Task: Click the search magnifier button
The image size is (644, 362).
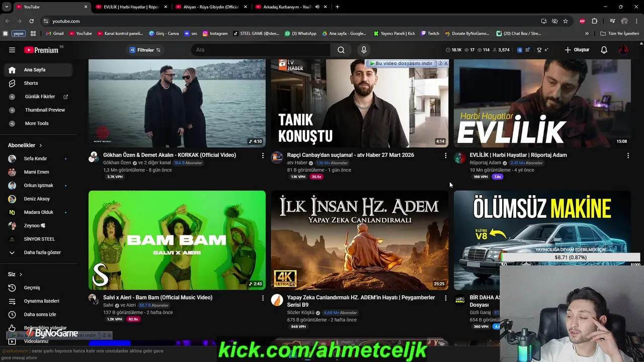Action: pos(341,50)
